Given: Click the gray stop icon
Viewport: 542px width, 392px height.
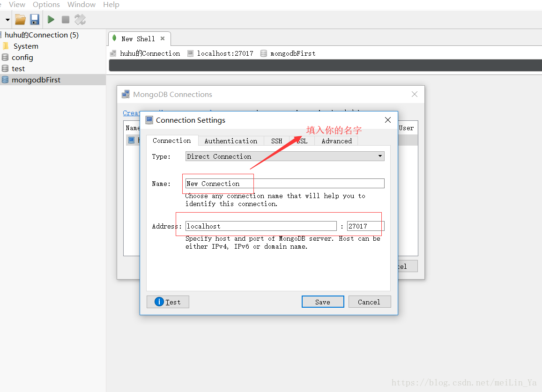Looking at the screenshot, I should (x=65, y=20).
